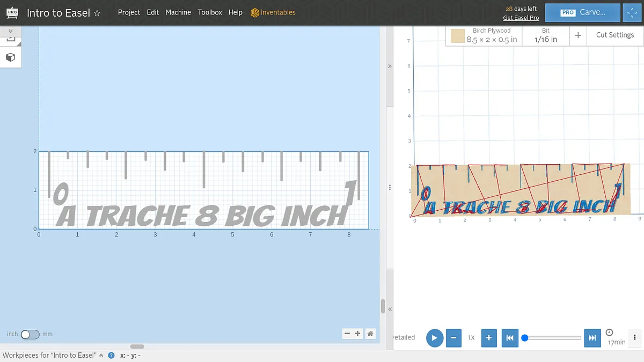Open the preview three-dot options menu
Viewport: 644px width, 362px height.
[x=635, y=337]
